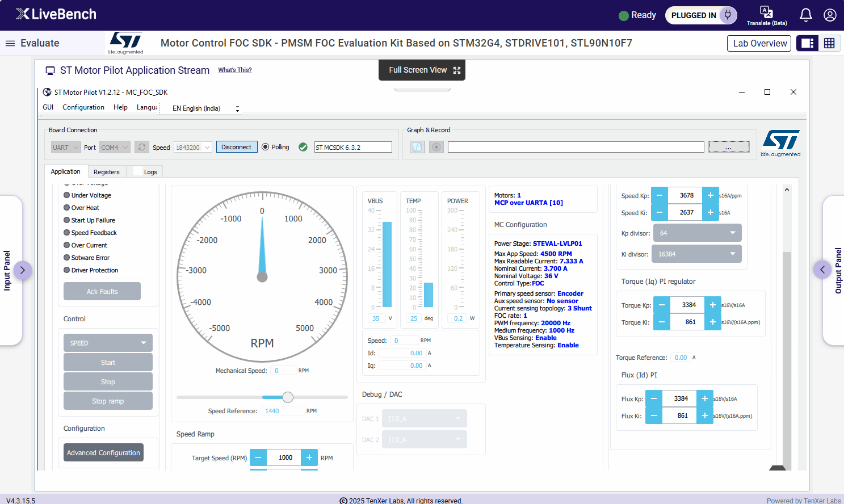Increase Torque Kp with the plus button
Screen dimensions: 844x504
(713, 305)
